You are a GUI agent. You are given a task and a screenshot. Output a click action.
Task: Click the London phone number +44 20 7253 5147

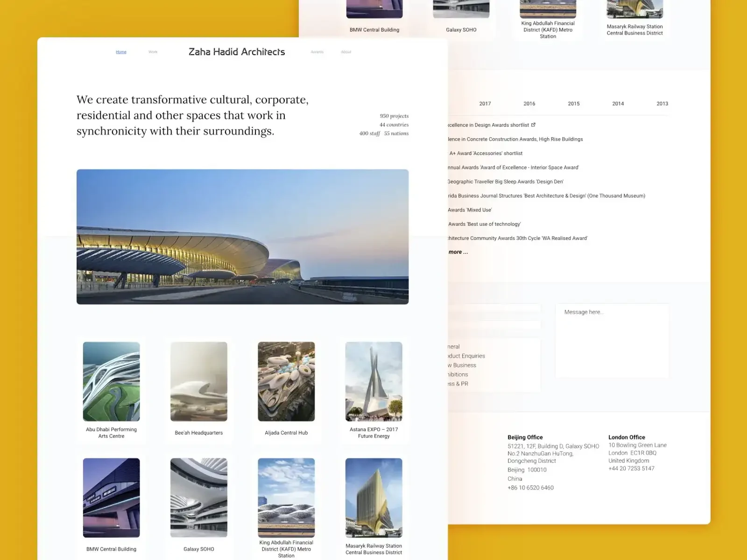click(631, 468)
